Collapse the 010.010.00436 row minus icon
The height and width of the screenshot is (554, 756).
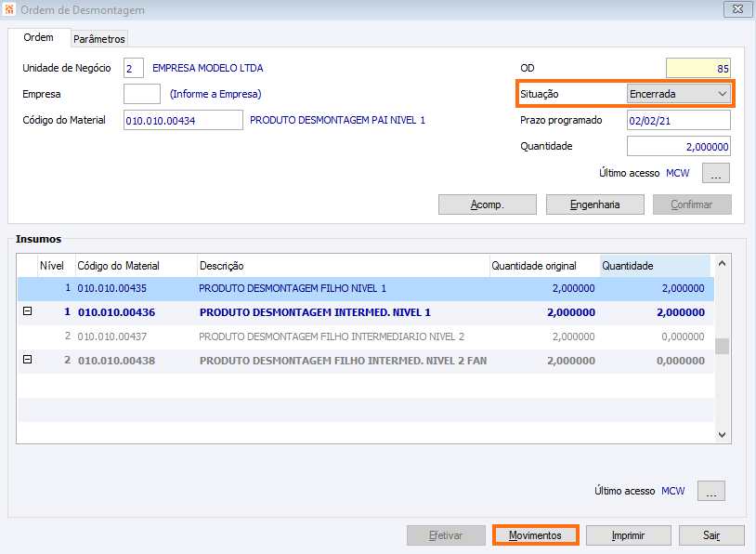[28, 311]
